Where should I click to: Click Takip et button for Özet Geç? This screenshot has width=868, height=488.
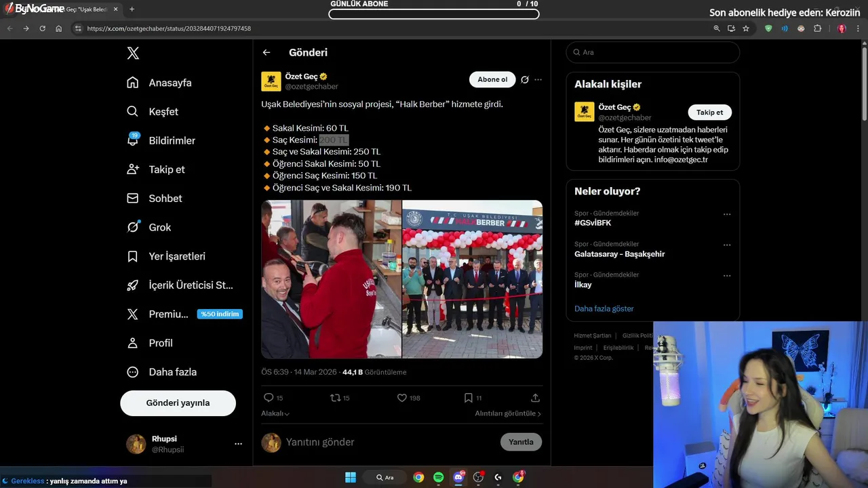(709, 113)
